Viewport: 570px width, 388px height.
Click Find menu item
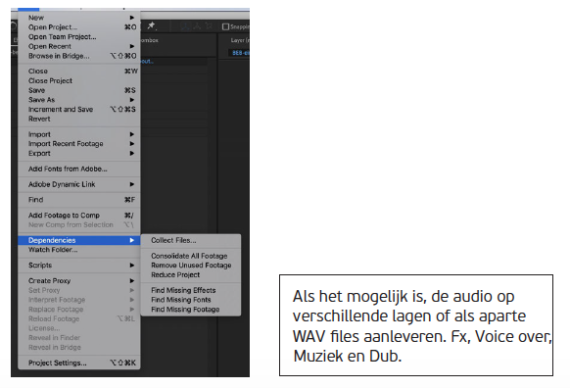[x=79, y=200]
